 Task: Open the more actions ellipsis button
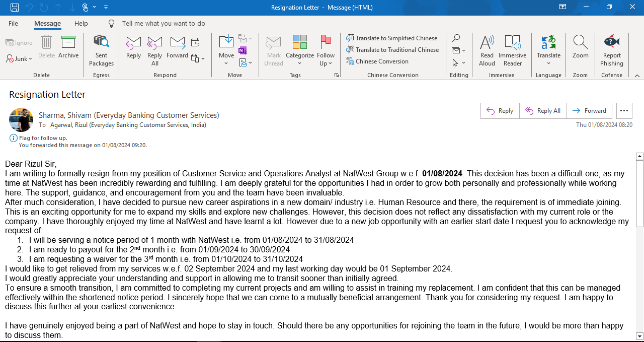click(624, 111)
